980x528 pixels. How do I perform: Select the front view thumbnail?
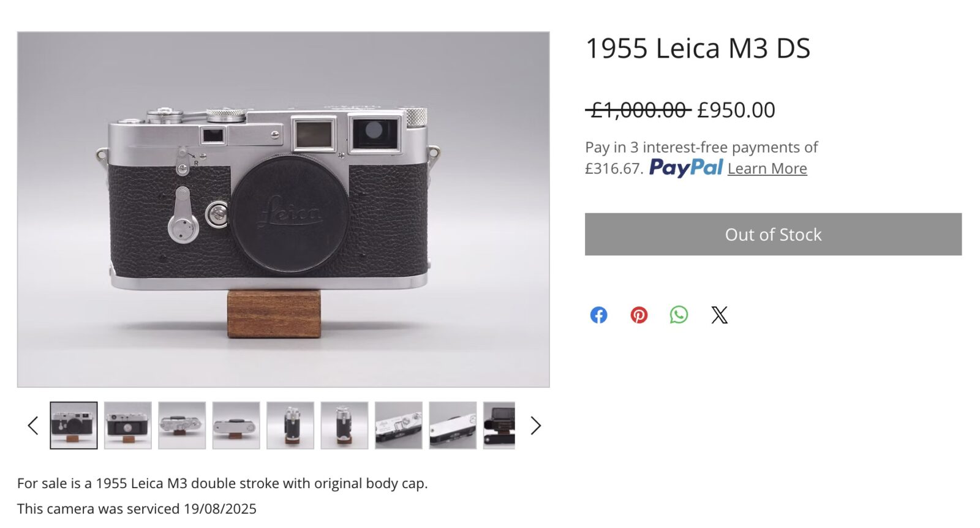pos(73,426)
